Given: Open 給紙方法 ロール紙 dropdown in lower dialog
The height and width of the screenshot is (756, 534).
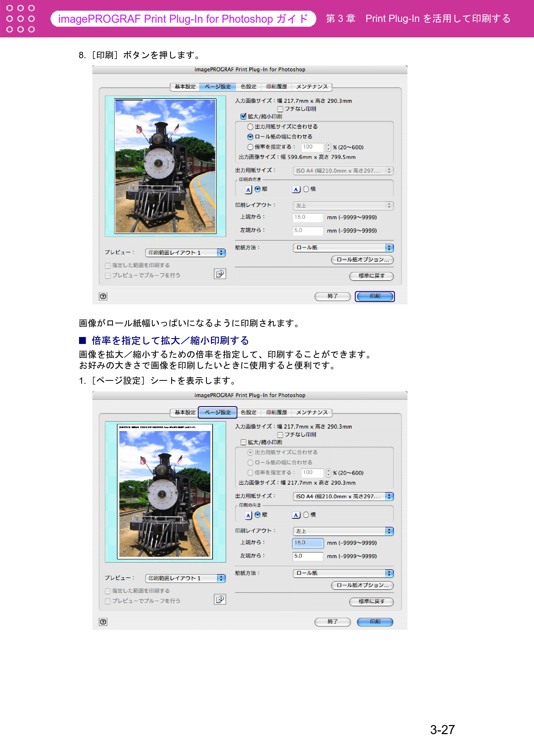Looking at the screenshot, I should 343,573.
